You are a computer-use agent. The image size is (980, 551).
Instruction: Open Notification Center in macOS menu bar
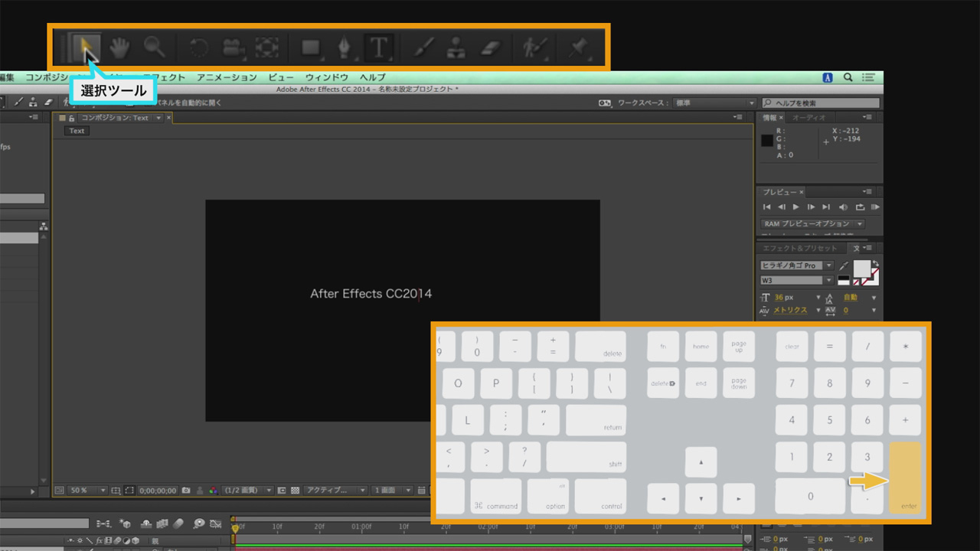868,77
